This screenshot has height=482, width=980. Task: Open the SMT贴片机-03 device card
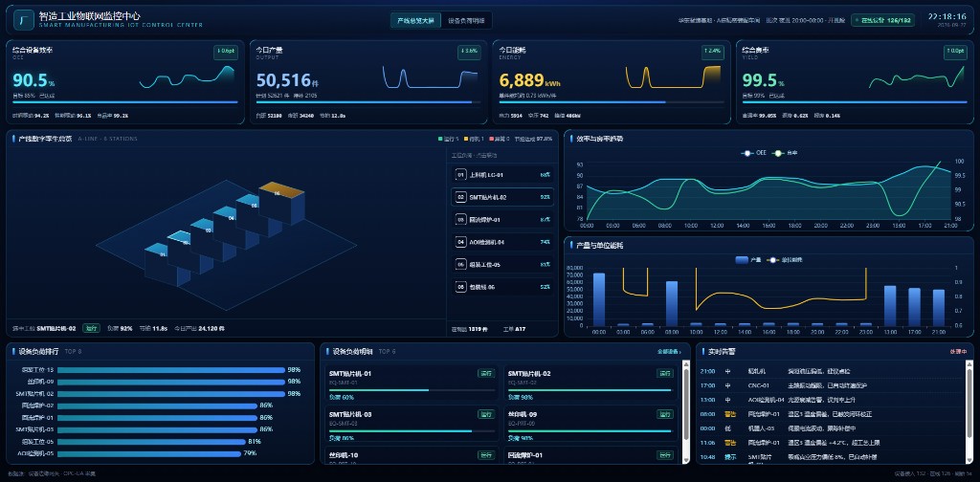coord(412,424)
